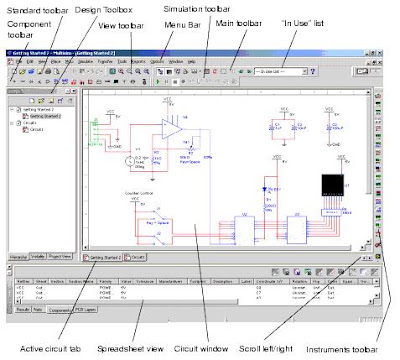Click the first Zoom In magnifier icon
400x360 pixels.
(x=121, y=71)
